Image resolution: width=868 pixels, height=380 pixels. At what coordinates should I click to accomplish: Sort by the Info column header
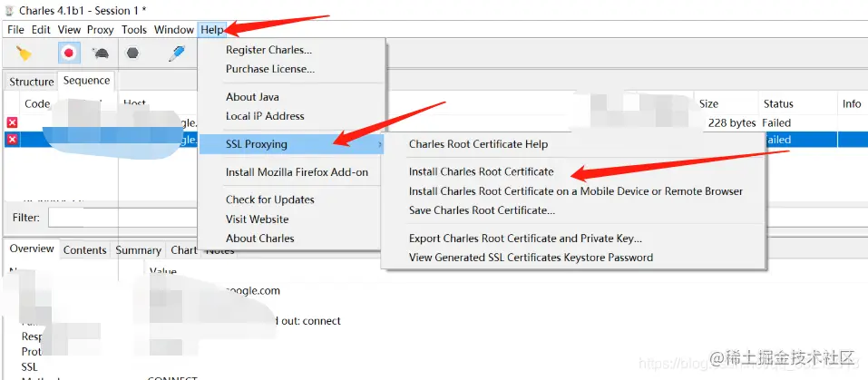coord(852,103)
